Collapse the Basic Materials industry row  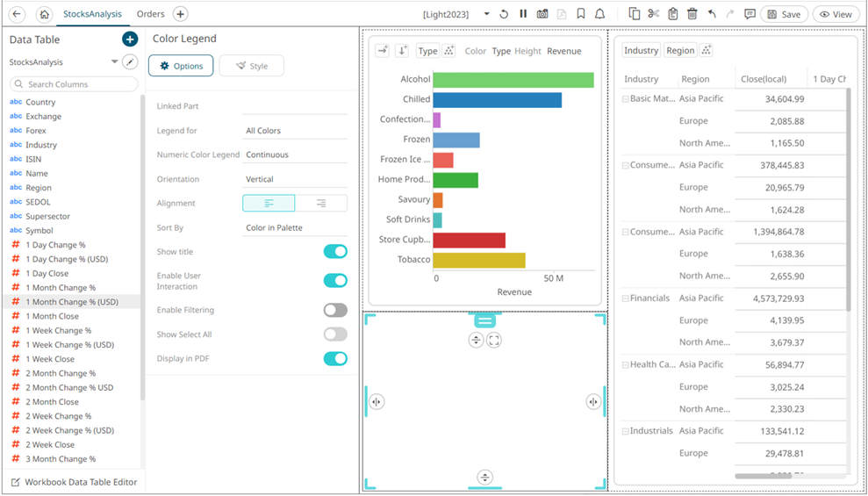point(625,99)
